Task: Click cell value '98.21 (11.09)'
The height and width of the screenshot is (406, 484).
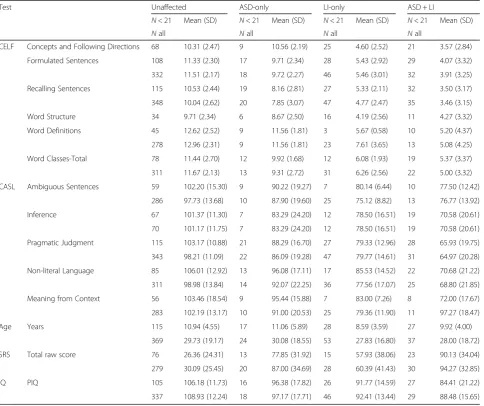Action: [x=205, y=257]
